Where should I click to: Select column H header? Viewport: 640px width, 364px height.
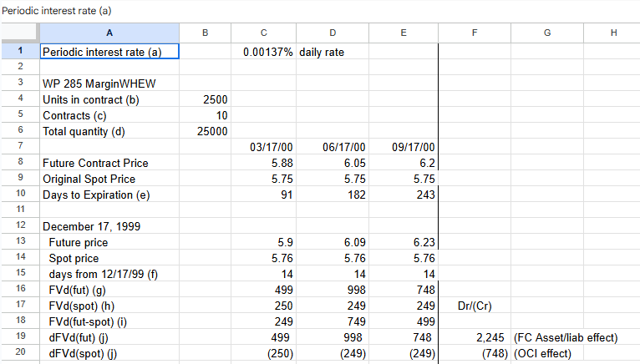pos(614,33)
